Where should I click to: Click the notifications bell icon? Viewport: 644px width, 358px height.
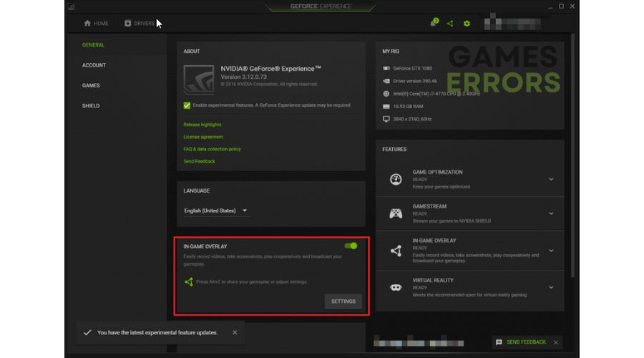(434, 24)
